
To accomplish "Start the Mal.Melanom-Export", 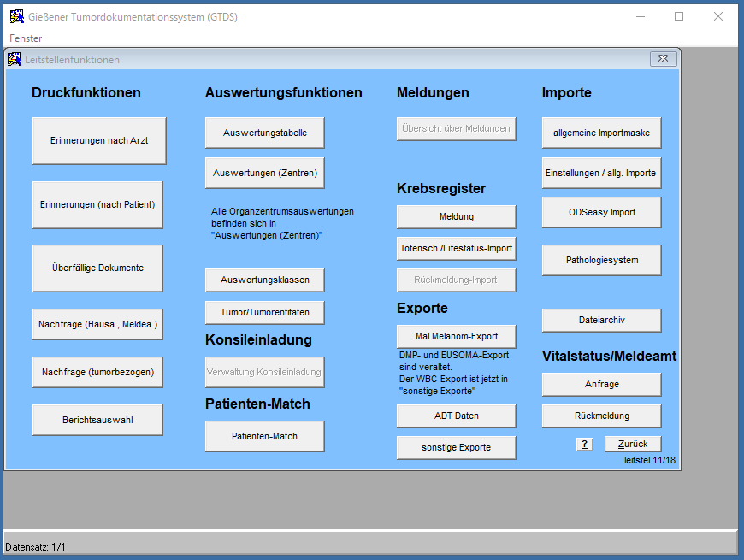I will pos(456,336).
